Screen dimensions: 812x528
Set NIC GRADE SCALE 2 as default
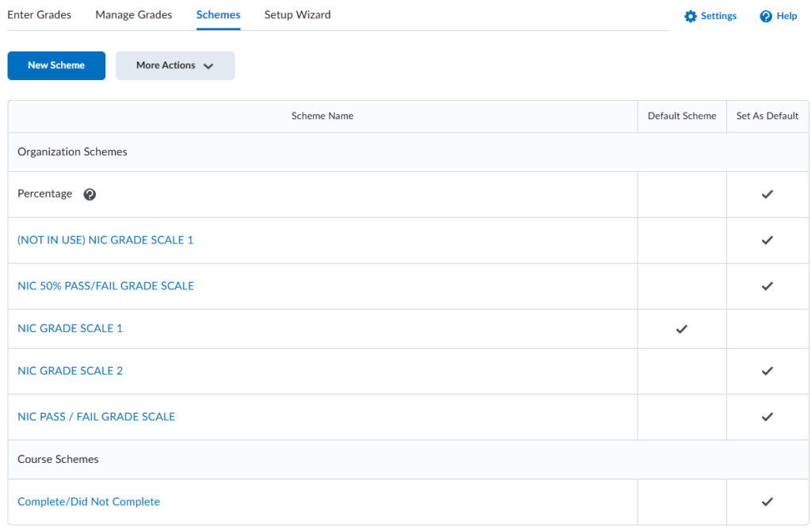[x=767, y=371]
